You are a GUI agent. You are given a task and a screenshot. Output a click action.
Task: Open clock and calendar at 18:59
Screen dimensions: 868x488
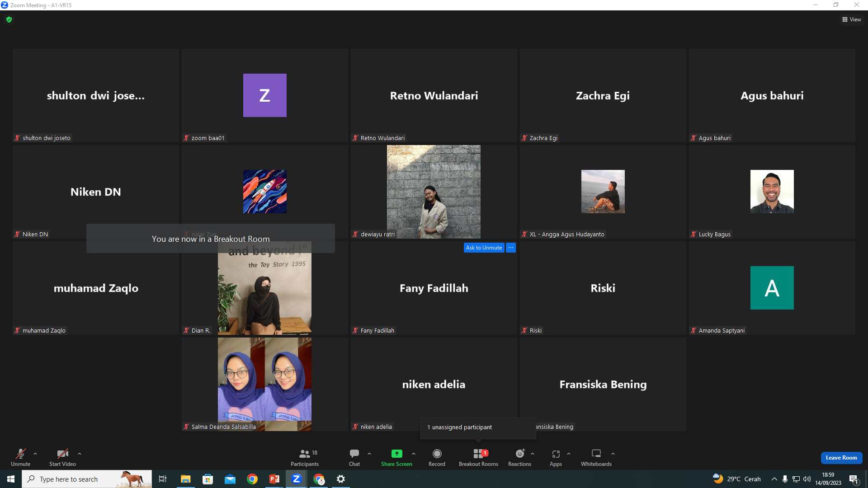coord(828,479)
